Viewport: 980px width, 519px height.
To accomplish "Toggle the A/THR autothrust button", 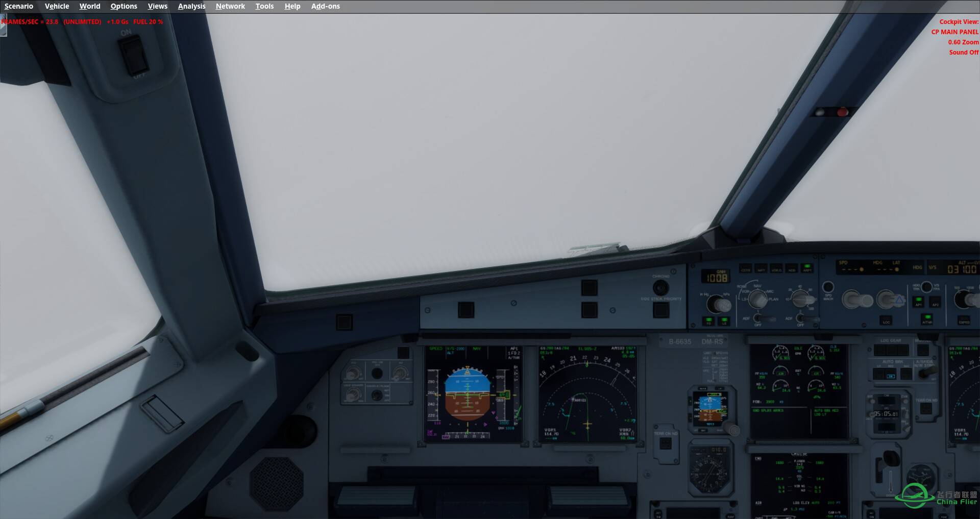I will point(927,319).
